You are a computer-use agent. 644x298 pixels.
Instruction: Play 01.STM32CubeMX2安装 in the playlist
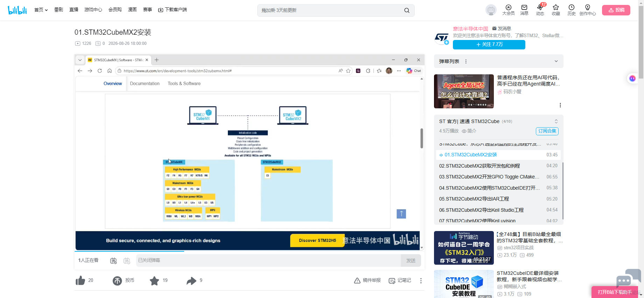pyautogui.click(x=498, y=155)
